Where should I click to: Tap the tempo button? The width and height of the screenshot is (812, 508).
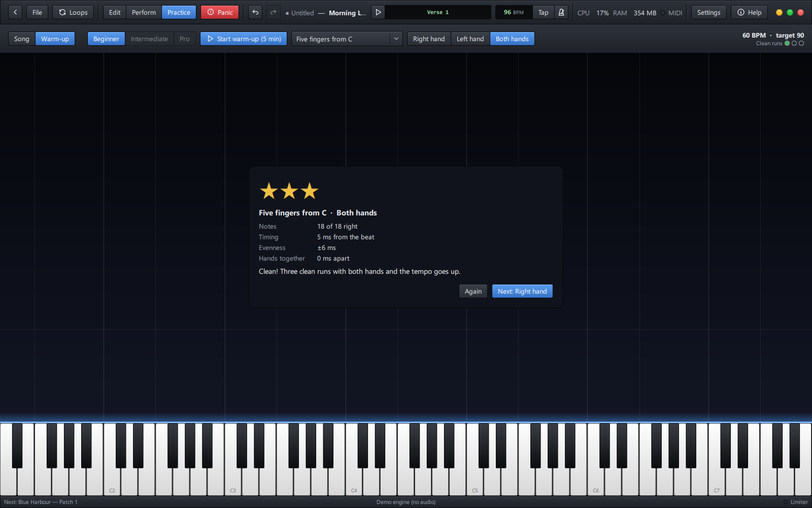tap(543, 12)
